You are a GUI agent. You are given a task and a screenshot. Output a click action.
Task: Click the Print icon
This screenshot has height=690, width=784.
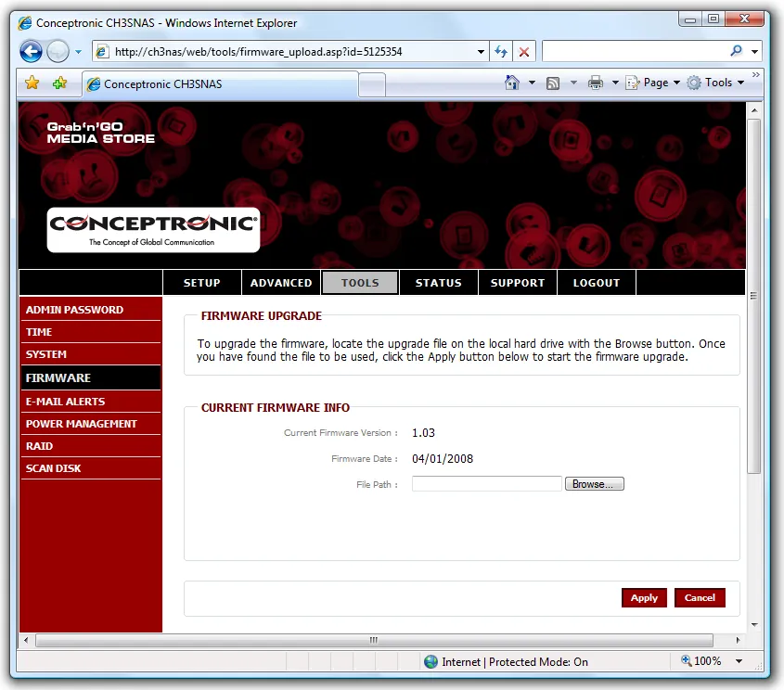[596, 83]
